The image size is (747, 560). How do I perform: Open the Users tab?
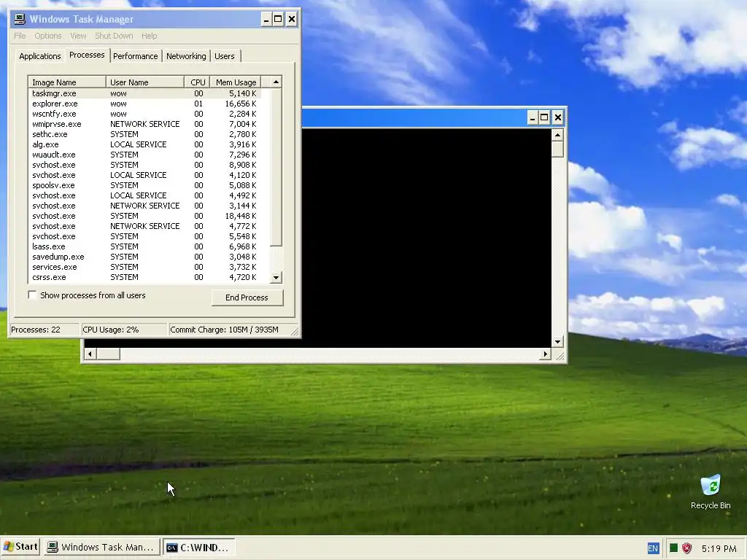tap(225, 56)
